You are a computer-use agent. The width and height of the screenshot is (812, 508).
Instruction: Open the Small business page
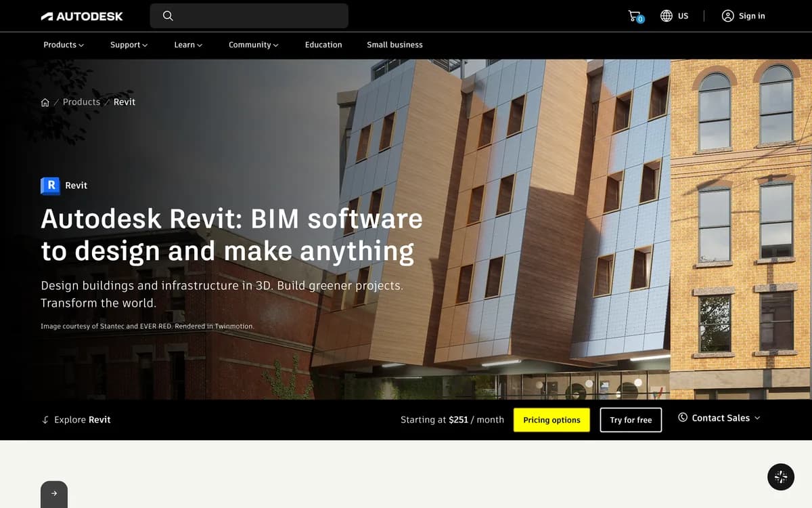[x=394, y=45]
